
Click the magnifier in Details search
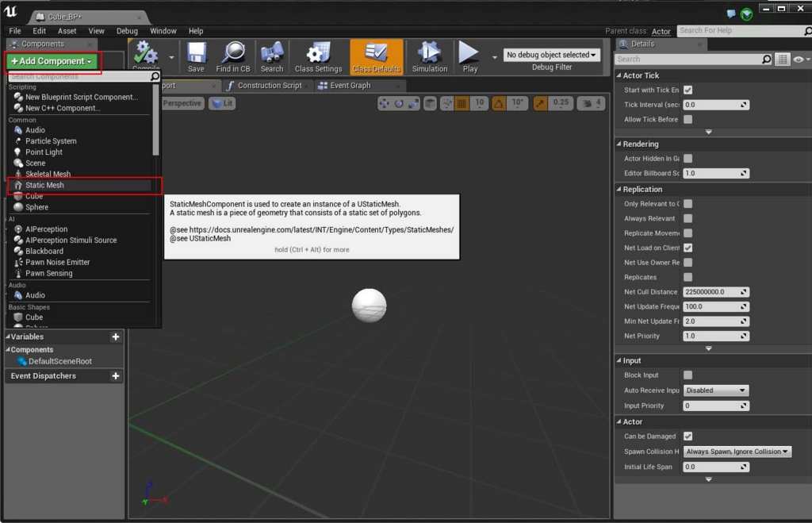(x=767, y=60)
